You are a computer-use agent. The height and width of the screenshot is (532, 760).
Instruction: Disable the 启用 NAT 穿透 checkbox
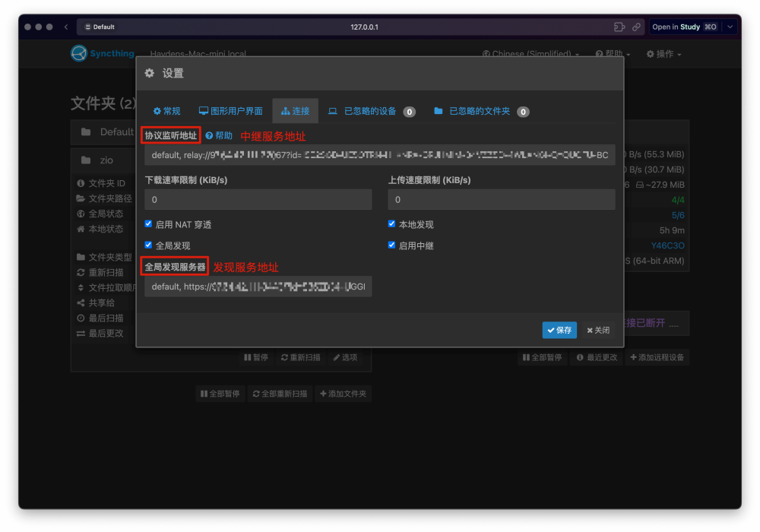tap(147, 223)
